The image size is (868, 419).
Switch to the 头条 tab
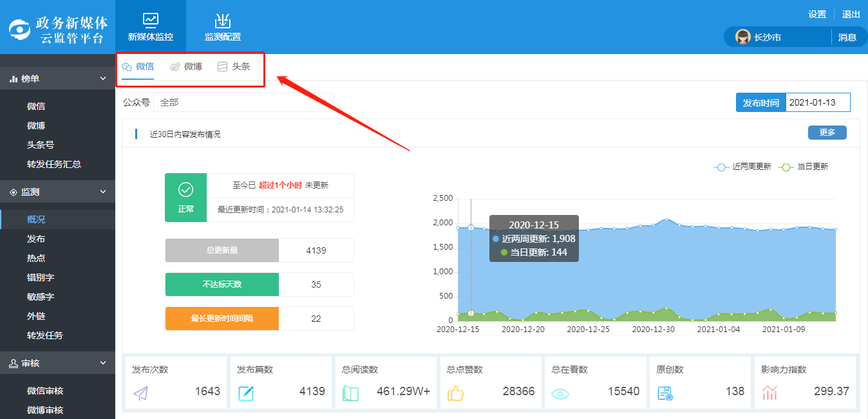pyautogui.click(x=234, y=66)
